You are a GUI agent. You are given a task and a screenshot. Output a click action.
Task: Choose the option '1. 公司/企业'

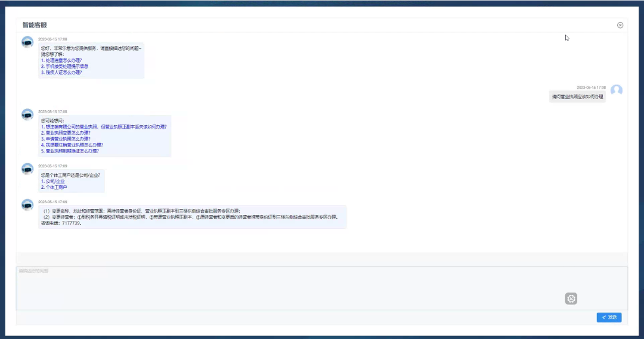52,181
